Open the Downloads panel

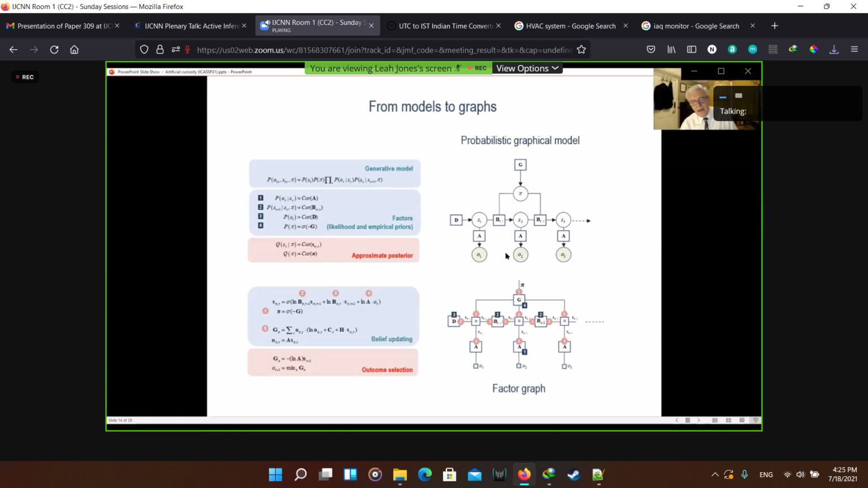tap(834, 49)
